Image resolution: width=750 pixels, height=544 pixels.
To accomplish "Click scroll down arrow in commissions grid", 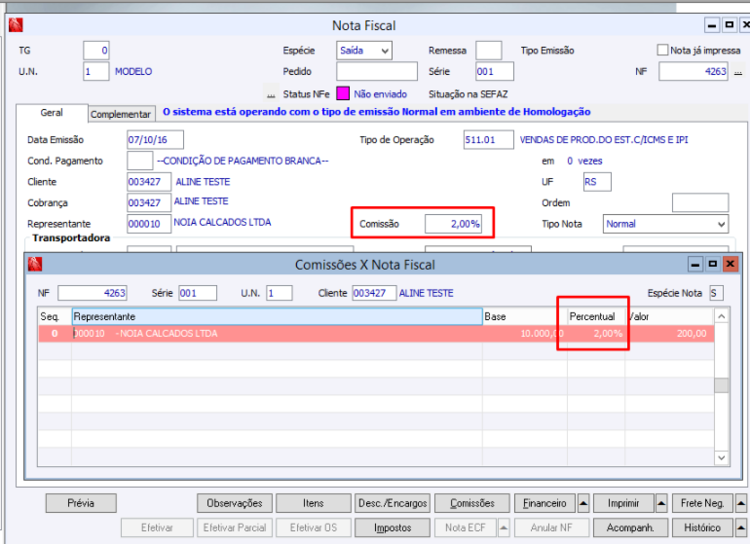I will 721,458.
